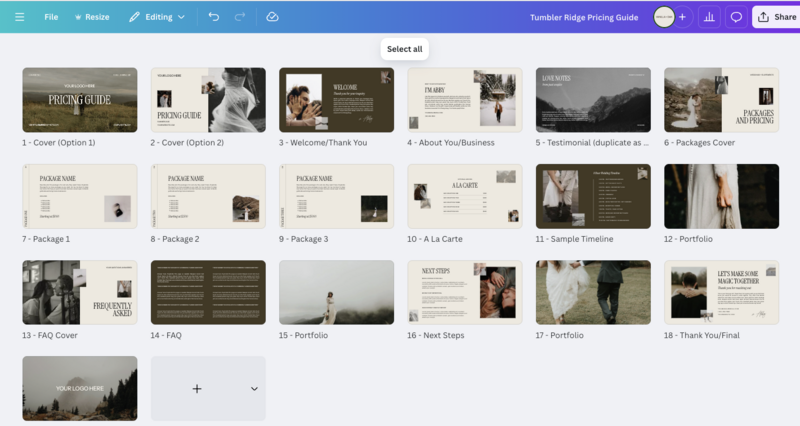The image size is (800, 426).
Task: Click the Undo arrow icon
Action: coord(214,17)
